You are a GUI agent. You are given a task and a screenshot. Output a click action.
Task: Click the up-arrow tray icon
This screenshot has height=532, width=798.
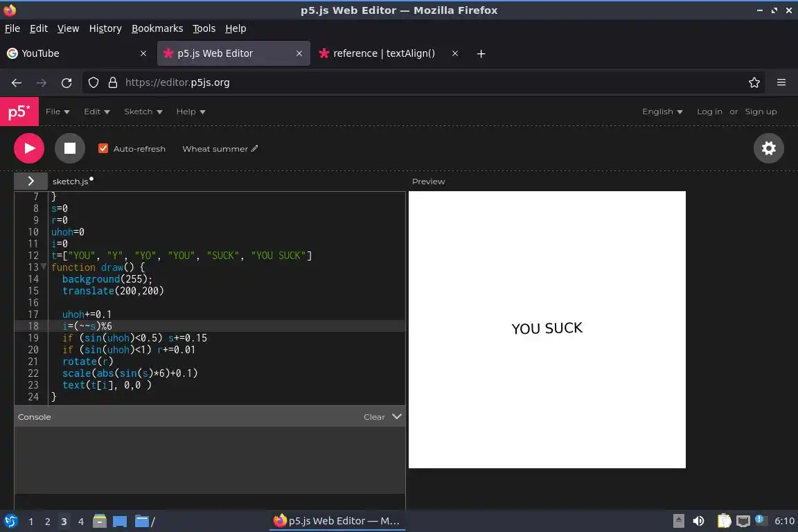pos(678,521)
